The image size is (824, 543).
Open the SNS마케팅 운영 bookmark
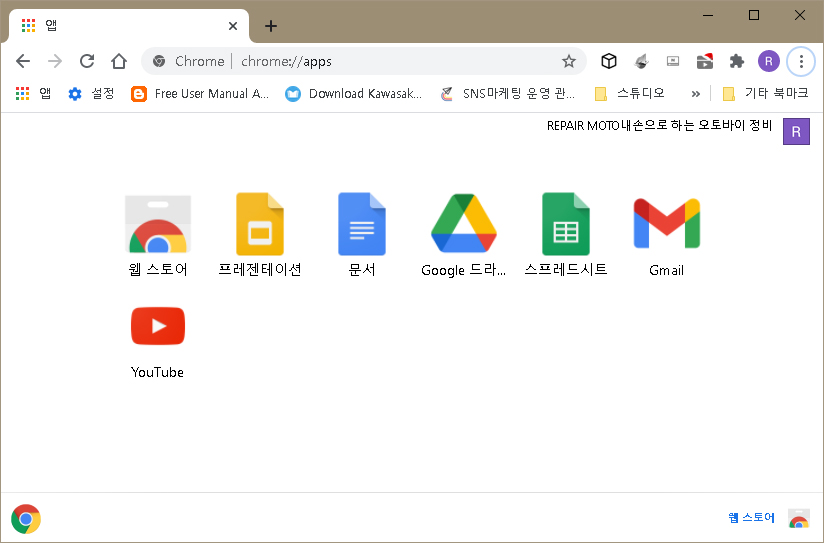coord(508,94)
